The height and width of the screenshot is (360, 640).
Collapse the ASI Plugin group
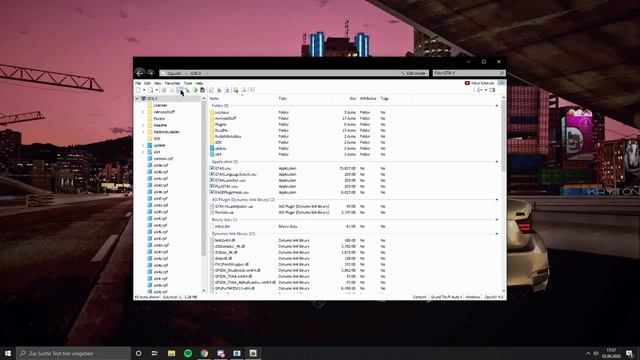497,200
